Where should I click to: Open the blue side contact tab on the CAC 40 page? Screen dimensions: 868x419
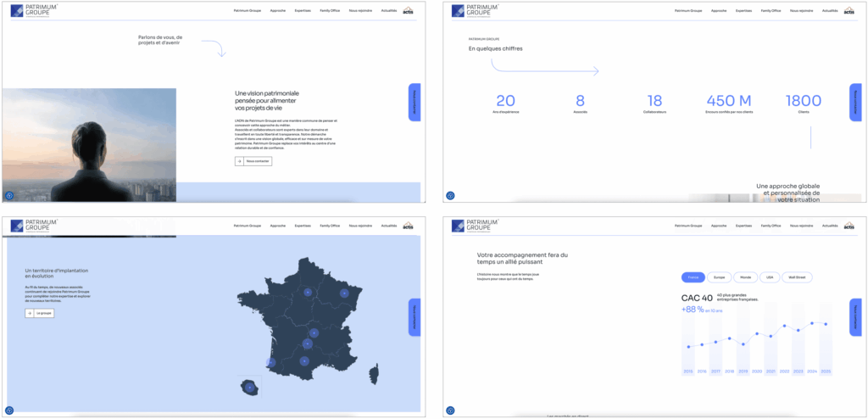point(855,317)
